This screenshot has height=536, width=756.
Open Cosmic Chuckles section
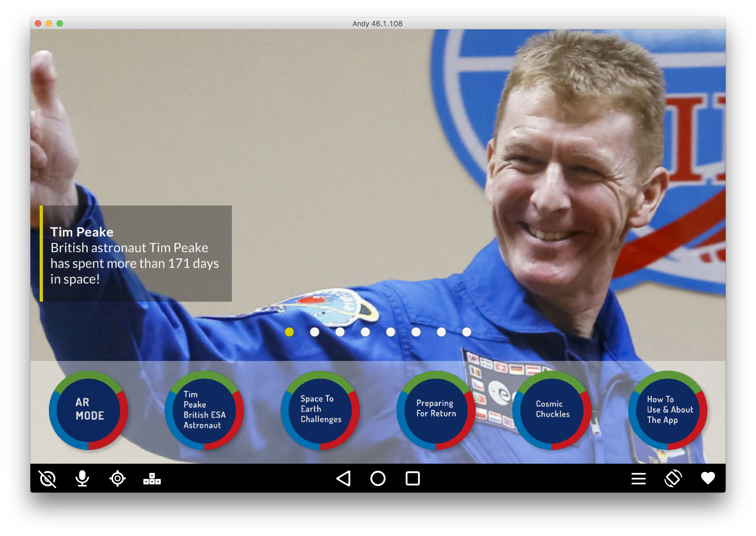[552, 410]
